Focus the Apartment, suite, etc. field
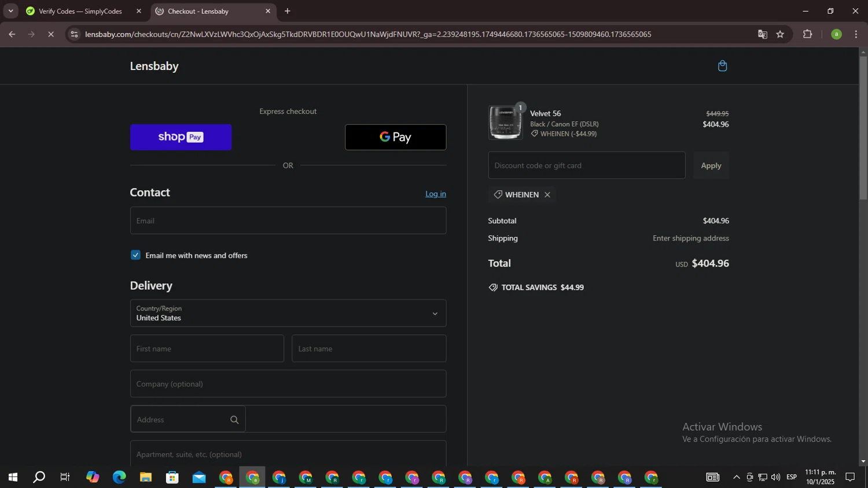Viewport: 868px width, 488px height. [288, 454]
